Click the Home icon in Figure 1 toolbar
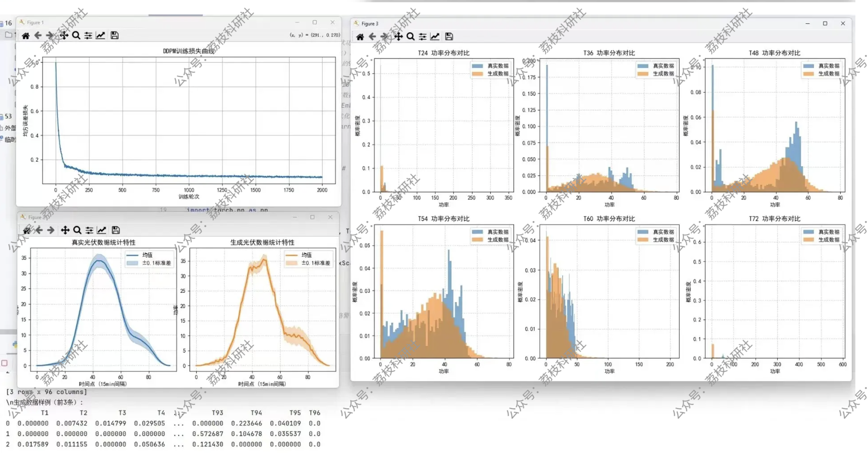This screenshot has height=453, width=868. 26,36
